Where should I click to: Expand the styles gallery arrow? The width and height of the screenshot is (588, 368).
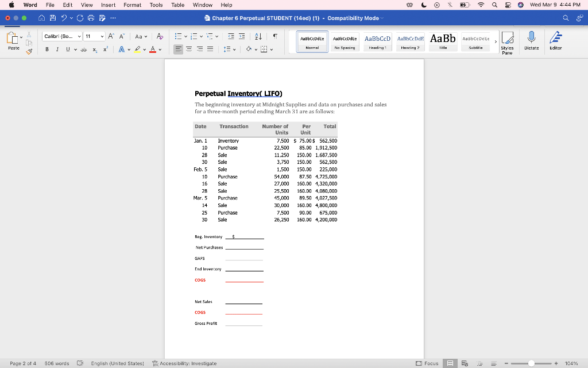(x=496, y=41)
